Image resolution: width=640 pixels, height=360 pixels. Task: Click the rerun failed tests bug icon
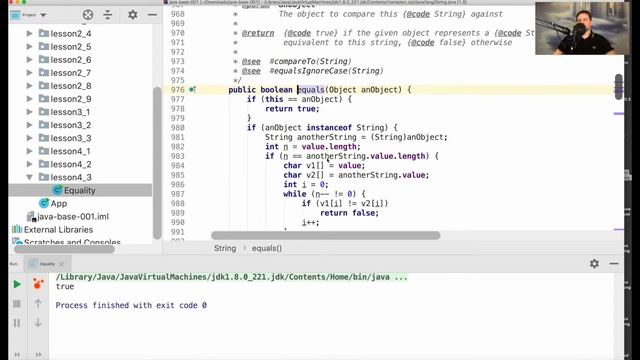(x=38, y=284)
